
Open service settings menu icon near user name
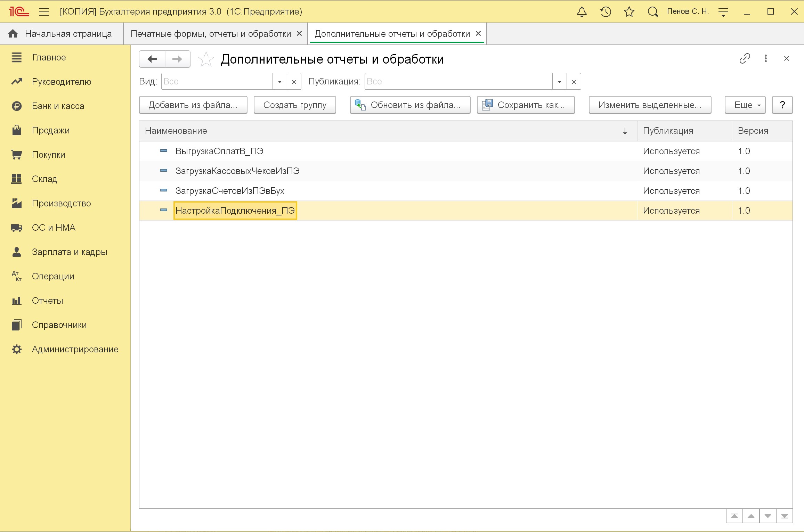(723, 12)
